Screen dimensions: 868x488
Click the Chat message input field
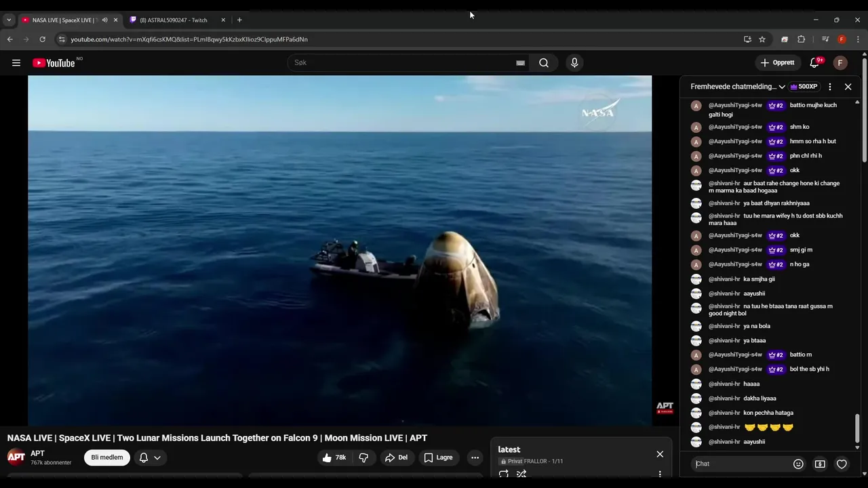[x=741, y=464]
